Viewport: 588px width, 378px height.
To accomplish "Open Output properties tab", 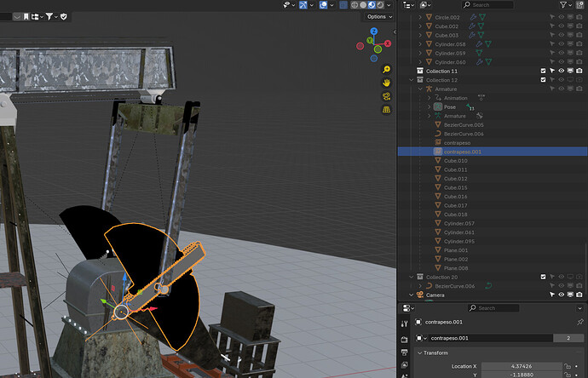I will coord(404,352).
